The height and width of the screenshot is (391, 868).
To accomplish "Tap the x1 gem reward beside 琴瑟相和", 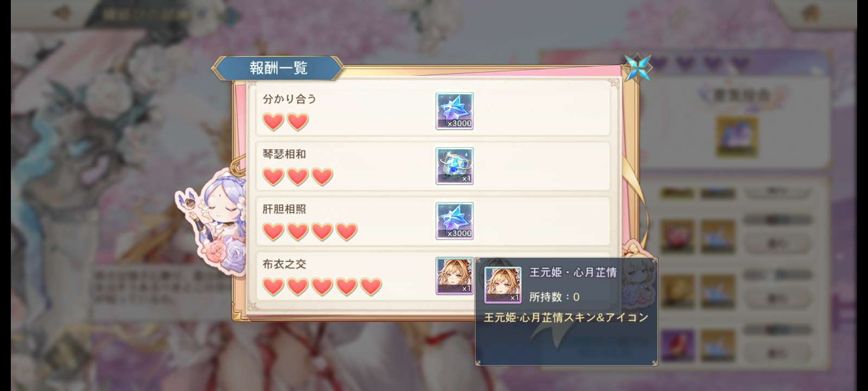I will (x=455, y=166).
